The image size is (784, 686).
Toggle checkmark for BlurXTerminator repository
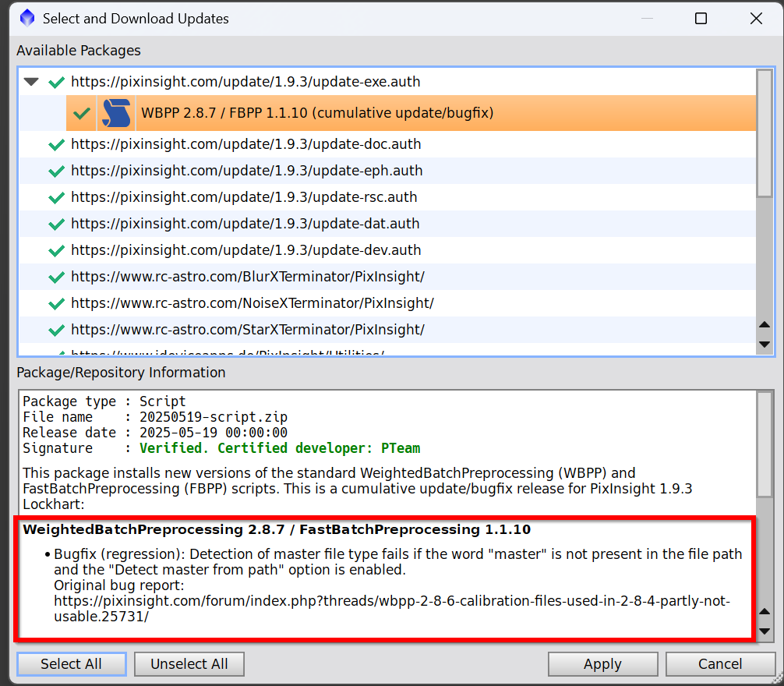click(x=56, y=277)
